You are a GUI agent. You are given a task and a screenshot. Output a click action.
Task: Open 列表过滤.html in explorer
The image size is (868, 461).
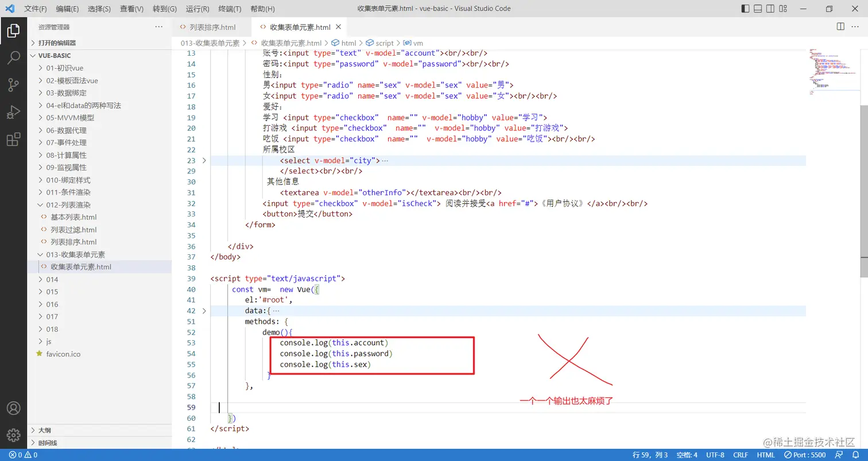[x=99, y=230]
